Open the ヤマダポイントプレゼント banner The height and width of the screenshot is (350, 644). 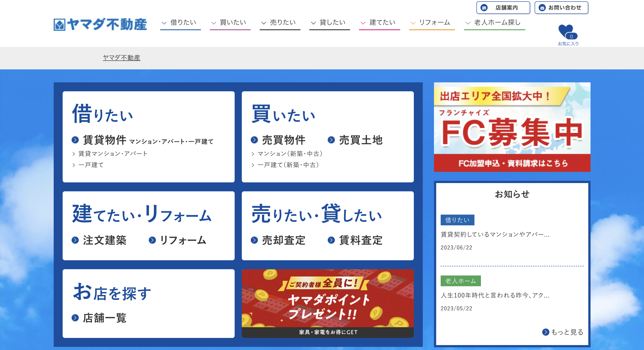pyautogui.click(x=328, y=303)
